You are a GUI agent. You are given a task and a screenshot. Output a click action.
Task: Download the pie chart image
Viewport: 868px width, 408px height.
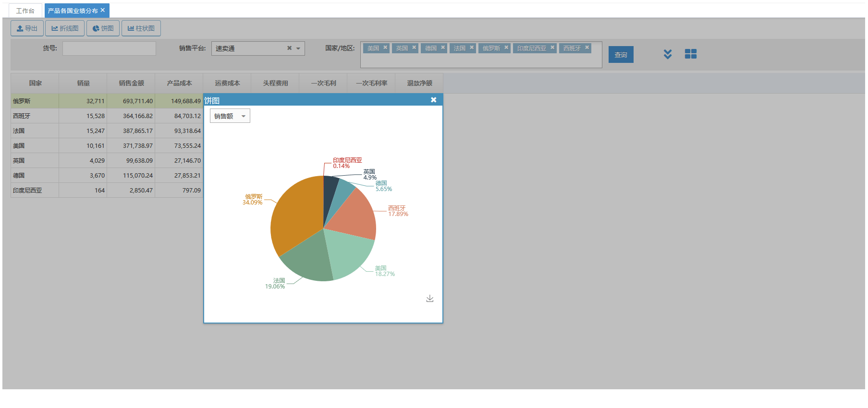[429, 299]
